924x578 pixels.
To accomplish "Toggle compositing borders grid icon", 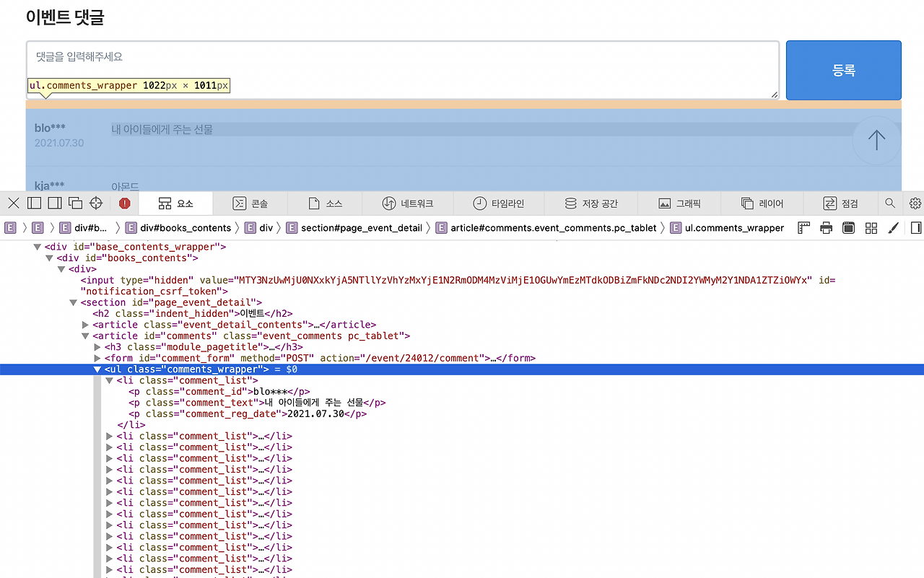I will 871,228.
